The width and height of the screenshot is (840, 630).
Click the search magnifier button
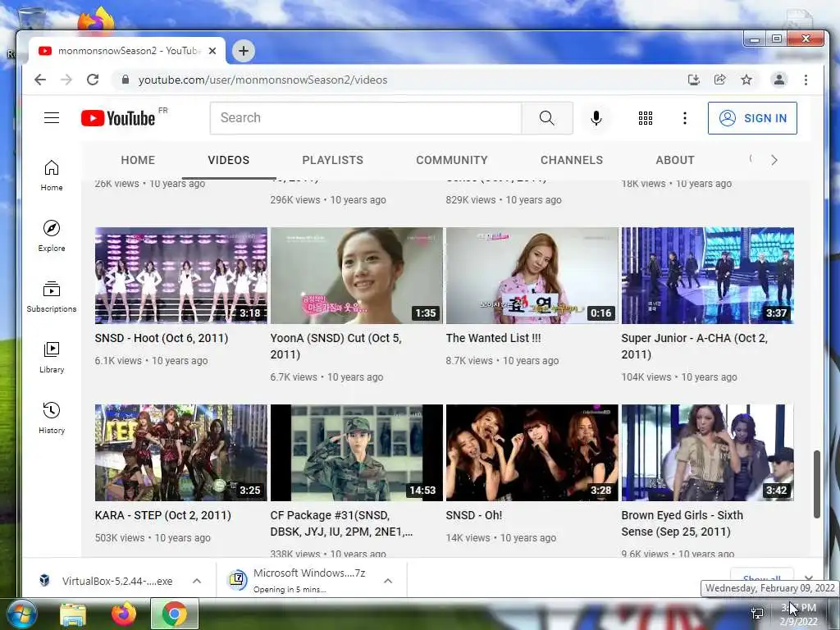[547, 118]
